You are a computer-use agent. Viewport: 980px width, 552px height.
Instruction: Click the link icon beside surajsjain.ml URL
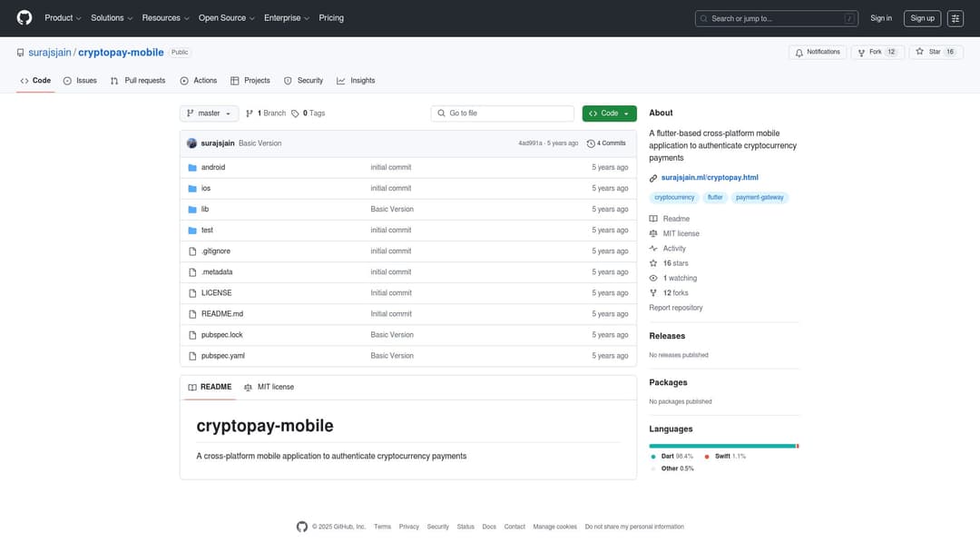(653, 178)
